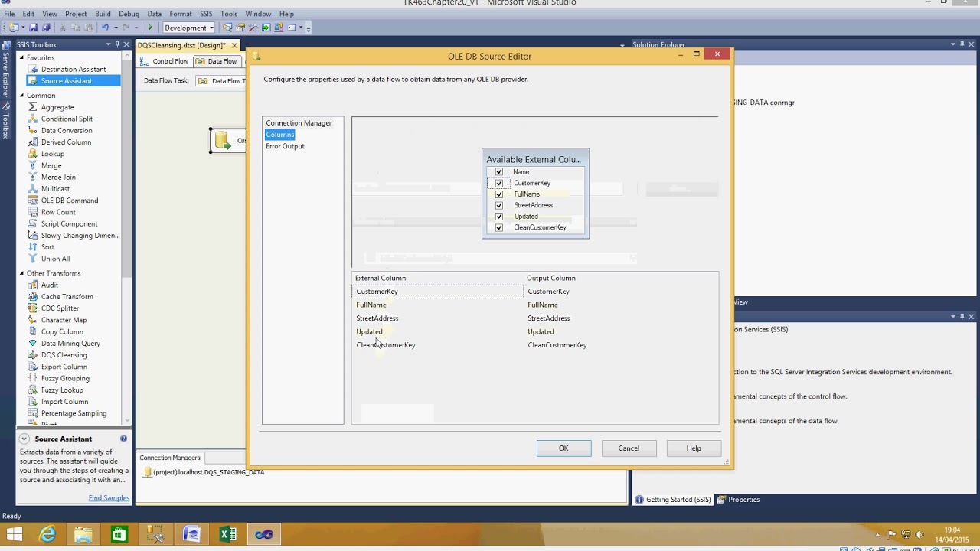
Task: Select the Sort transform
Action: coord(47,247)
